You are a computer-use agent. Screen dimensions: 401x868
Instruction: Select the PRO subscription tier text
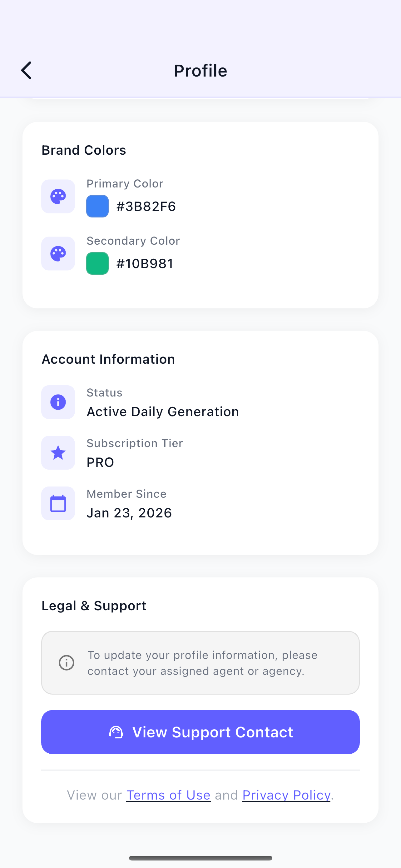click(x=100, y=462)
